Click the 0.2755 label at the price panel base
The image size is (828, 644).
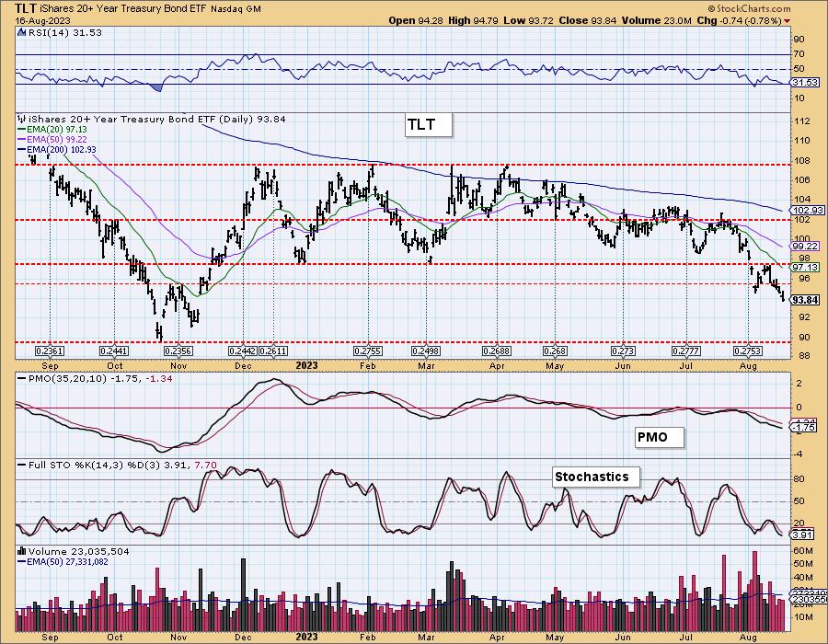(368, 351)
